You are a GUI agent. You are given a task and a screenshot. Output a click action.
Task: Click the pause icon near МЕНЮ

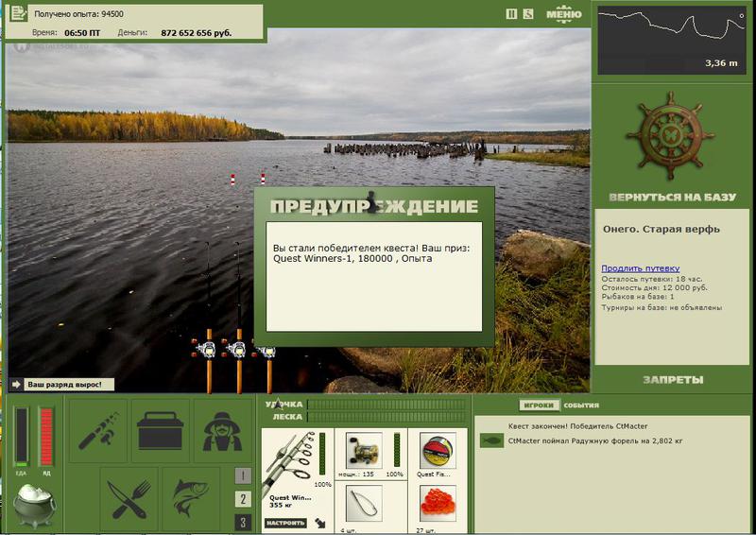511,14
